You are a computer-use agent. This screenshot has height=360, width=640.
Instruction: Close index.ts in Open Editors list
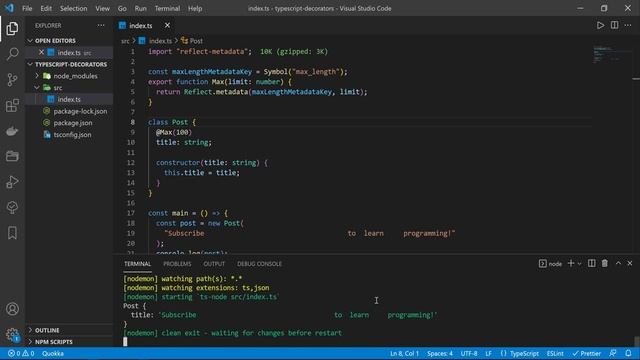click(41, 52)
